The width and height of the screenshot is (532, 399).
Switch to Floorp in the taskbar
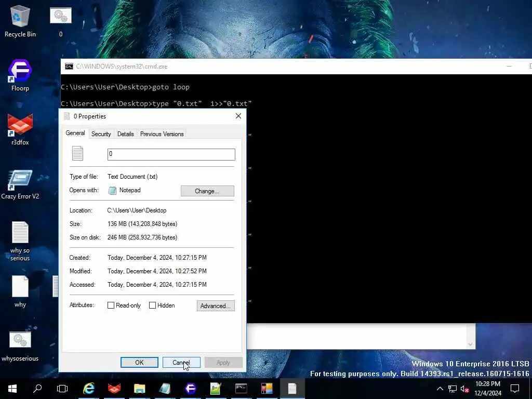coord(190,389)
